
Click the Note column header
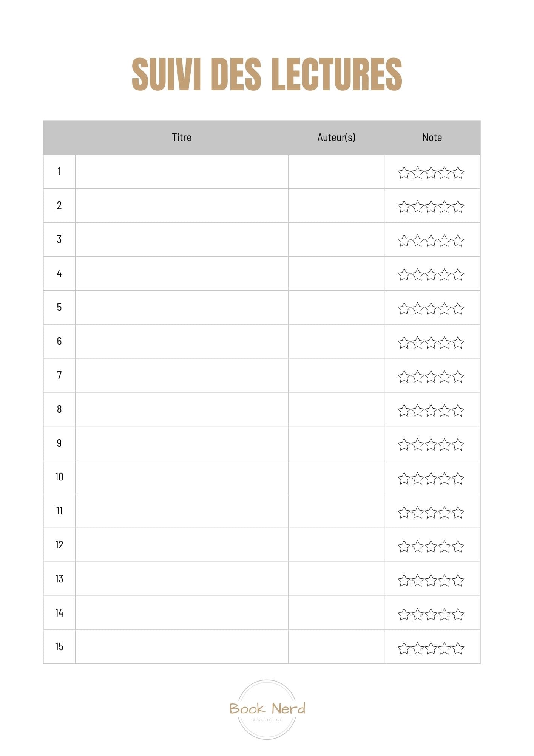pyautogui.click(x=432, y=137)
